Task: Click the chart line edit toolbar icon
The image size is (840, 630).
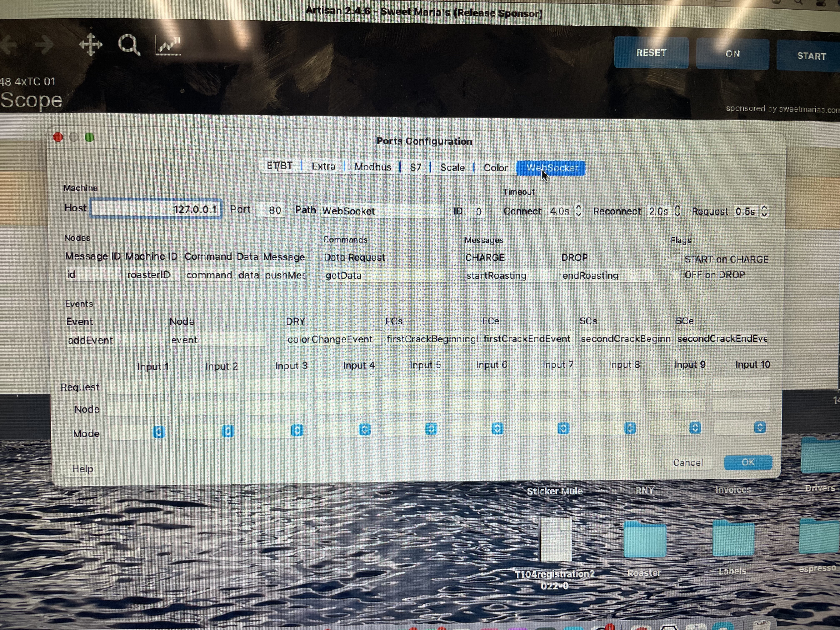Action: (168, 46)
